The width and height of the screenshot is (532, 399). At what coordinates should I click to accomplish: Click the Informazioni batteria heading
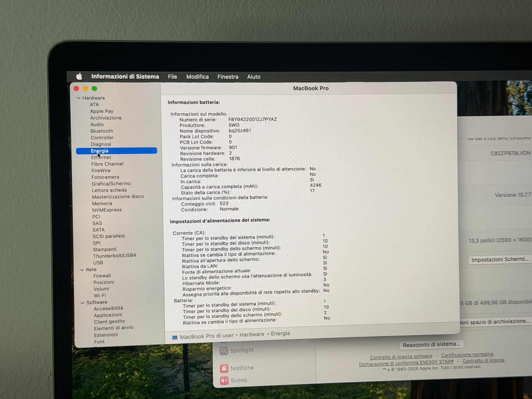194,102
